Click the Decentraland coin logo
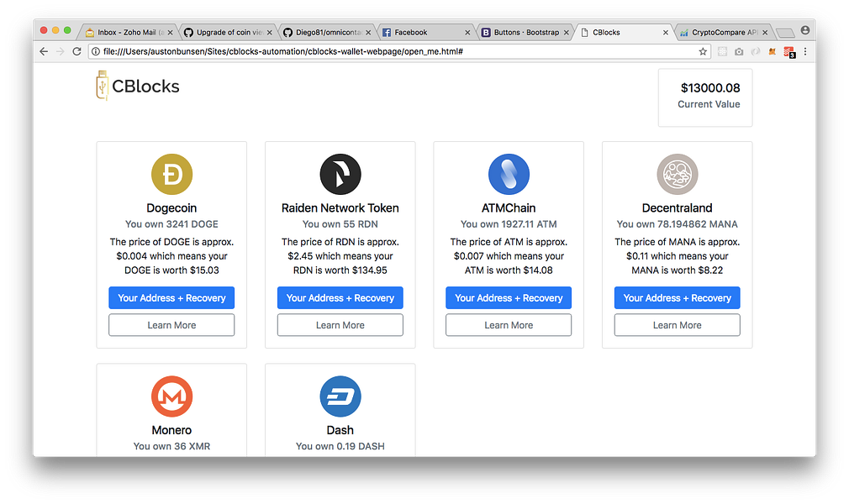Image resolution: width=849 pixels, height=504 pixels. (677, 175)
